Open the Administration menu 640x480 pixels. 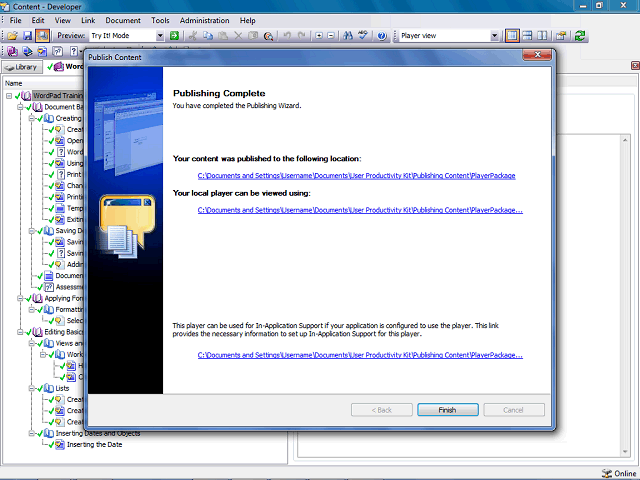coord(204,20)
